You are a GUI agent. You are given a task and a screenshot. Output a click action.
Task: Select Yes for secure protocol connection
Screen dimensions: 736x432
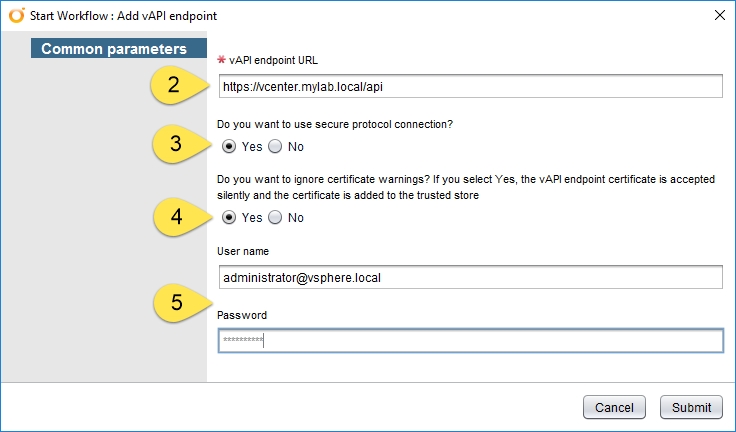[229, 147]
